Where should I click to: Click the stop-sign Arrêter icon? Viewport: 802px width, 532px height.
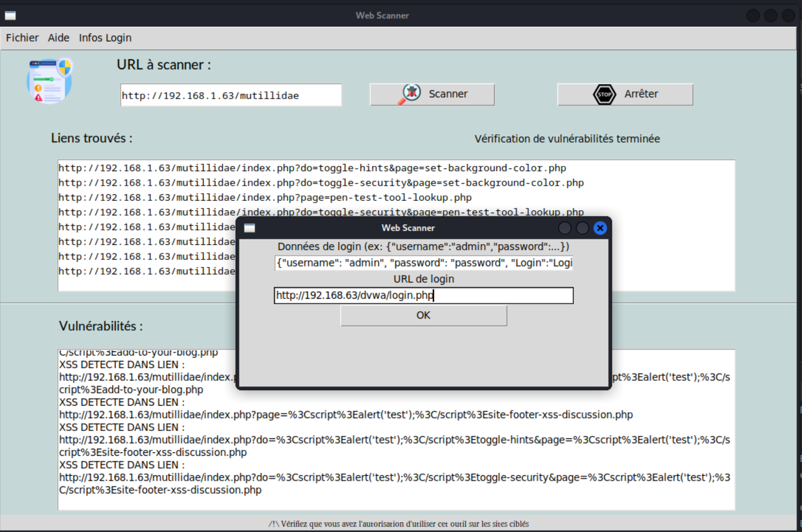[605, 94]
